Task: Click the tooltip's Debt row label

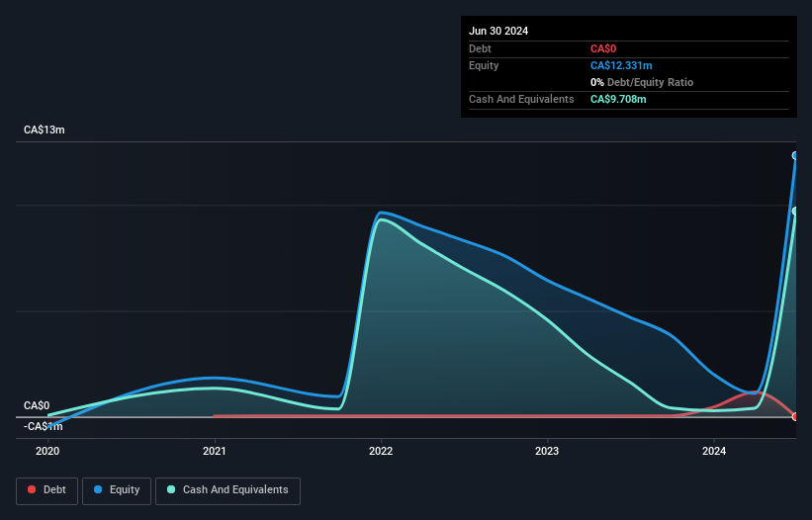Action: pyautogui.click(x=480, y=48)
